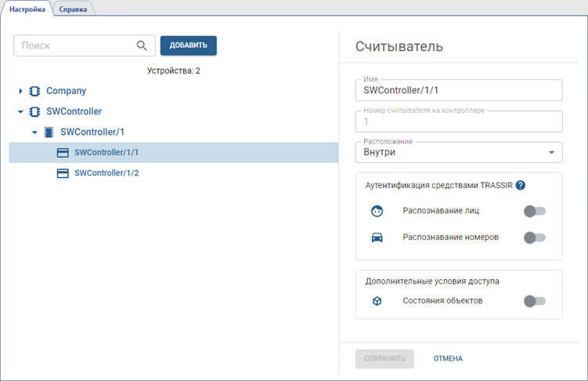Click the SWController chip icon

pyautogui.click(x=34, y=111)
